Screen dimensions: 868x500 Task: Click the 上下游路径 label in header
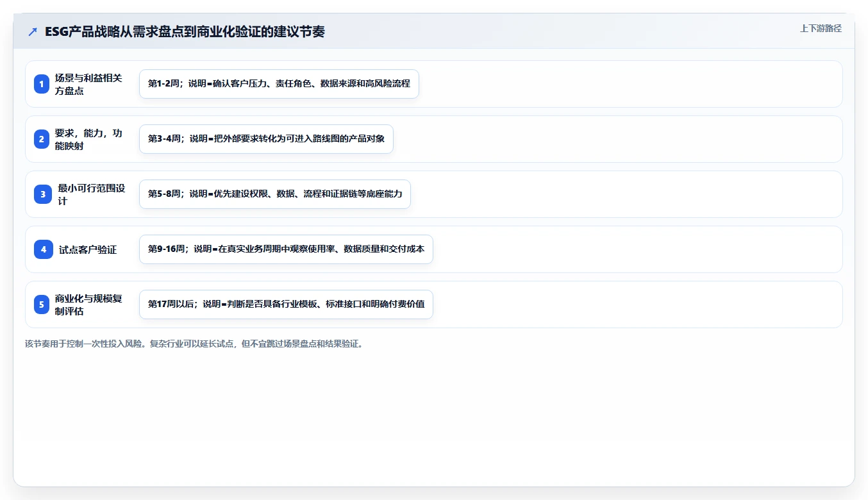click(x=821, y=28)
